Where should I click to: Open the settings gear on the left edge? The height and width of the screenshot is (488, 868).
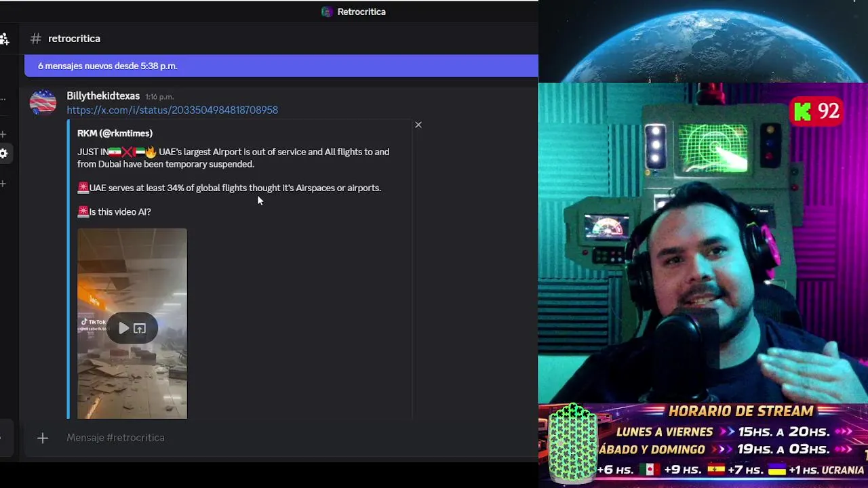pyautogui.click(x=3, y=154)
